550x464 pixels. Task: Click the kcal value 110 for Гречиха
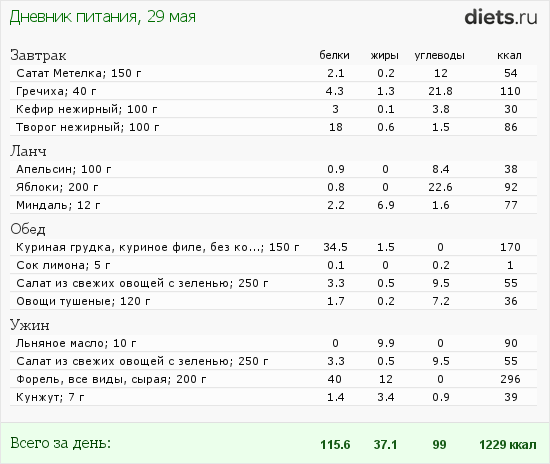510,91
